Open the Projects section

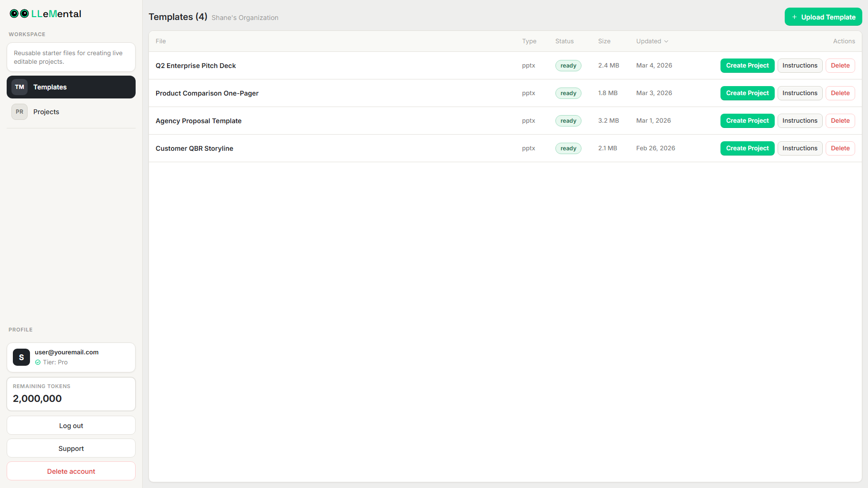[x=46, y=112]
